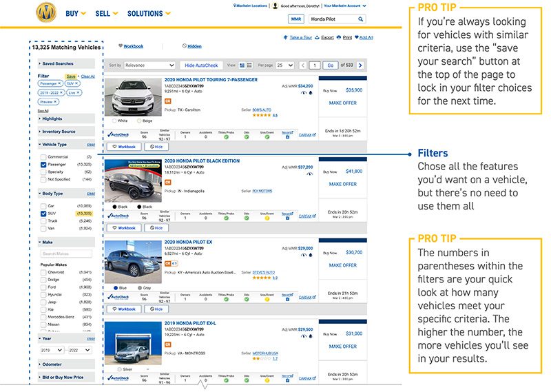This screenshot has width=551, height=392.
Task: Open Your Manheim Account menu
Action: click(345, 6)
